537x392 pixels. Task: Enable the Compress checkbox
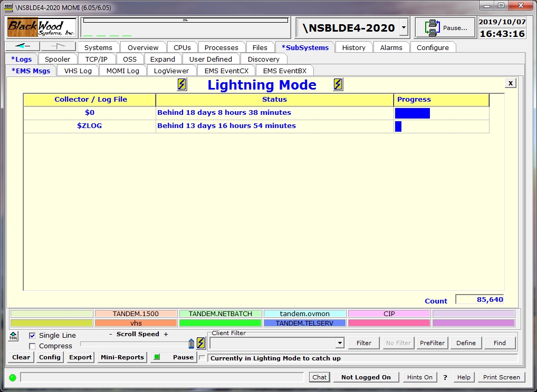pos(32,346)
